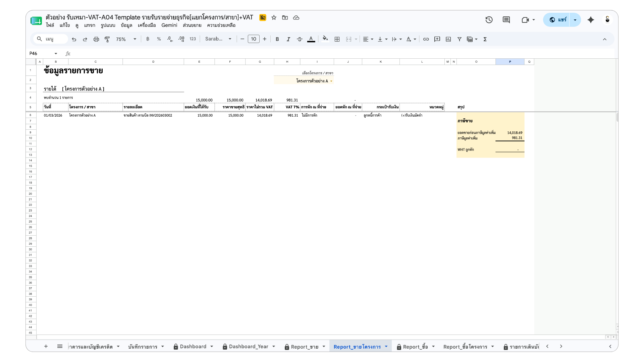Image resolution: width=644 pixels, height=362 pixels.
Task: Open the zoom level dropdown
Action: pyautogui.click(x=126, y=39)
